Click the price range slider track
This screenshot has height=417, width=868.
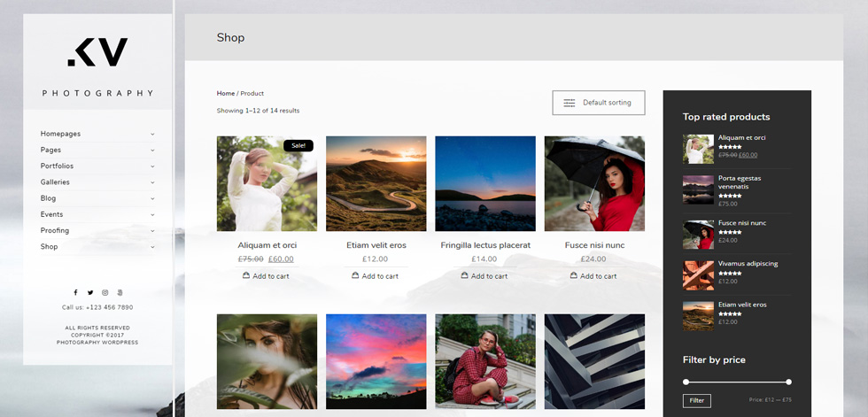737,382
